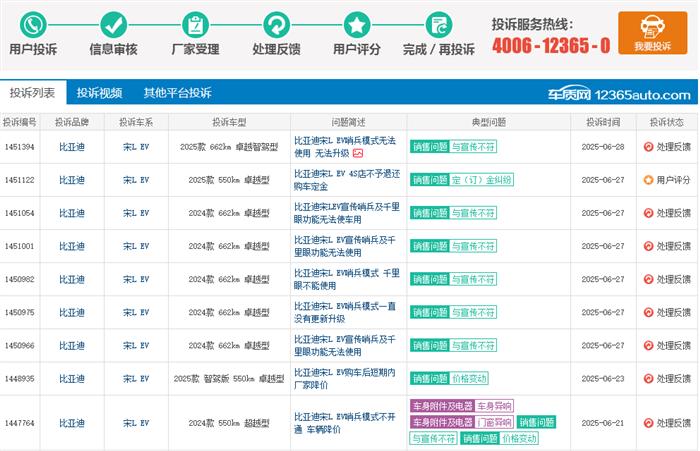The height and width of the screenshot is (451, 700).
Task: Click the 信息审核 checkmark step icon
Action: [x=113, y=25]
